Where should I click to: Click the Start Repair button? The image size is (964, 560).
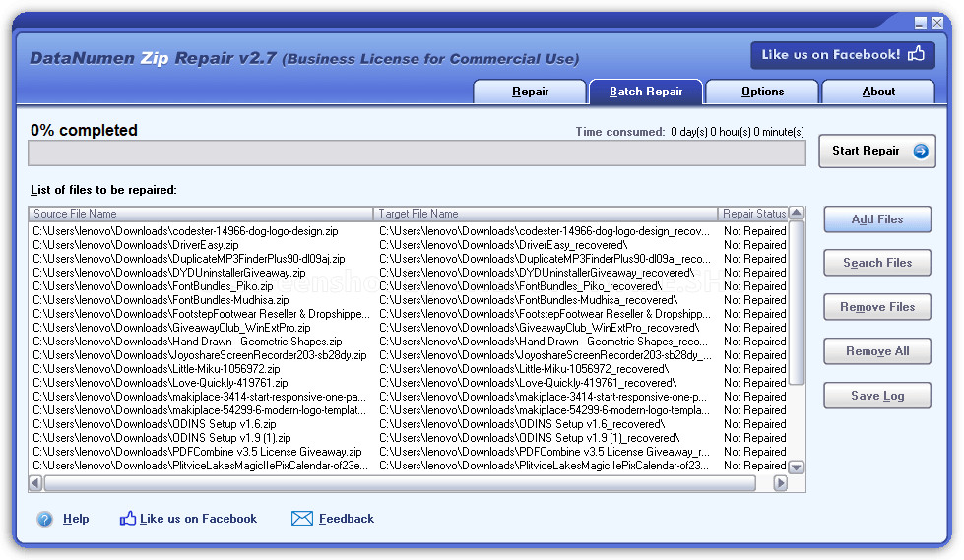click(x=877, y=152)
